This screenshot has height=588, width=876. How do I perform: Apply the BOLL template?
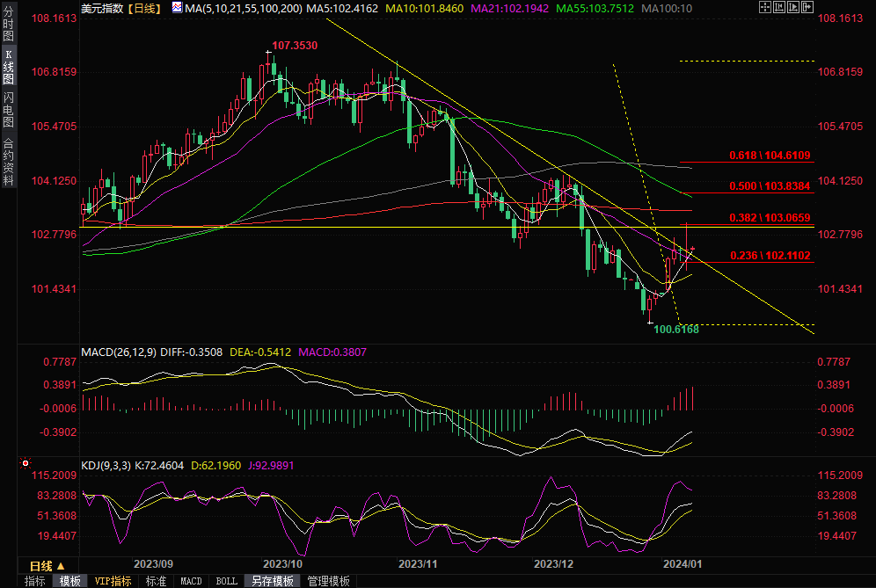point(226,581)
